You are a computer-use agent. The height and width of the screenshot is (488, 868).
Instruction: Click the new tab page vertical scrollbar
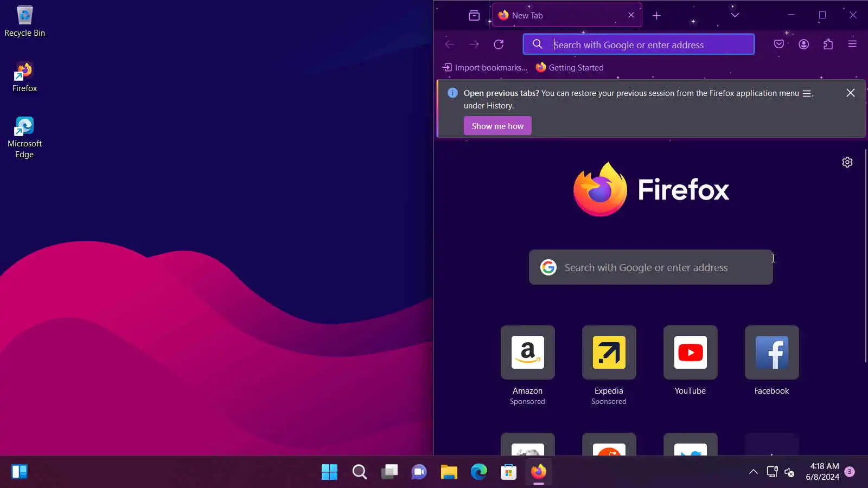coord(865,255)
